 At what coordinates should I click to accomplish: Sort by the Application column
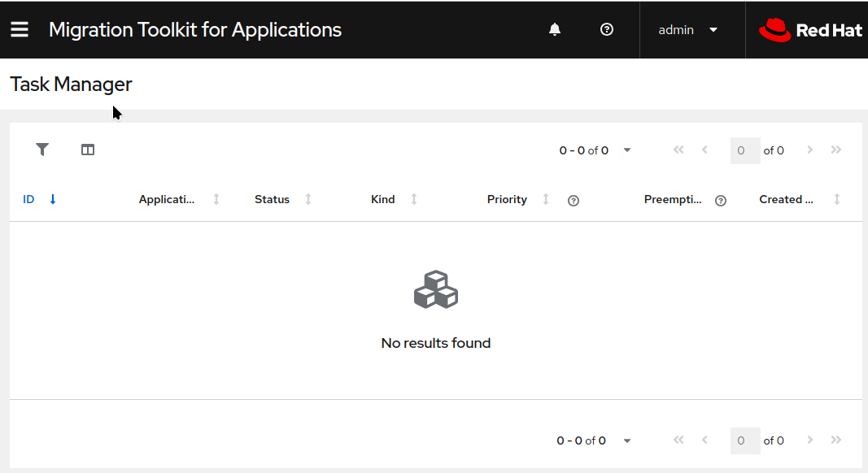[179, 199]
